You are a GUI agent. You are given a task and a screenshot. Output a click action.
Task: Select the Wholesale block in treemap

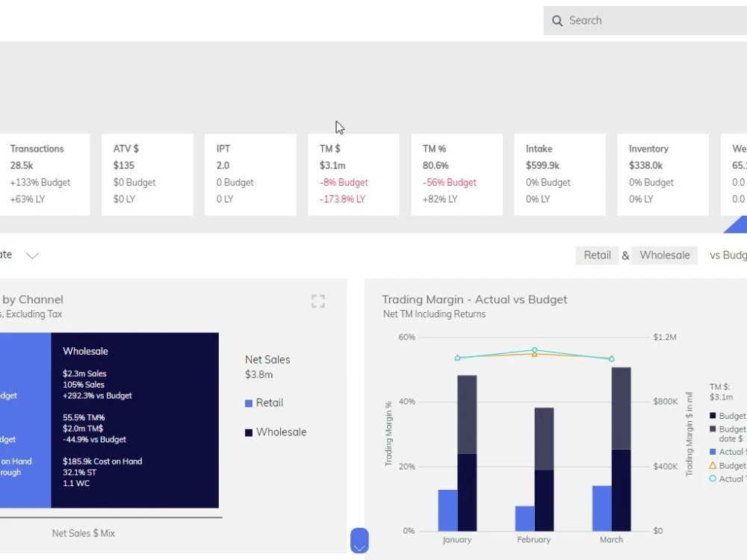point(134,420)
